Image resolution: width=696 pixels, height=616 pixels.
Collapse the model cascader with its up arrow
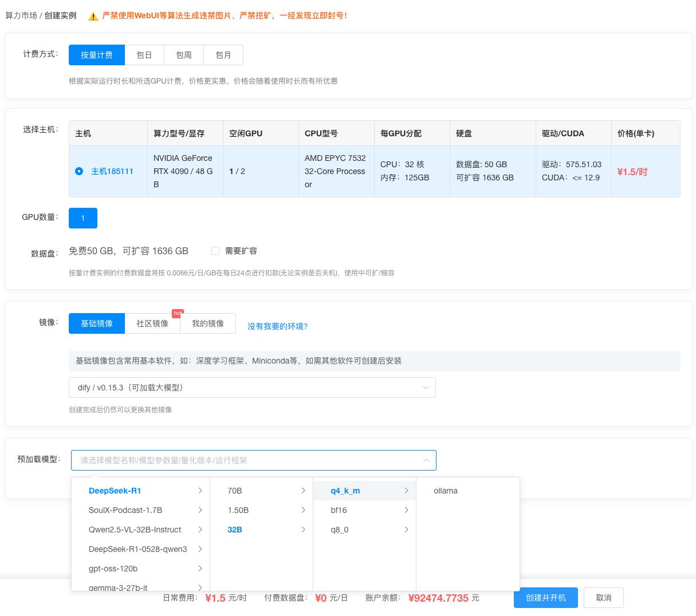426,460
